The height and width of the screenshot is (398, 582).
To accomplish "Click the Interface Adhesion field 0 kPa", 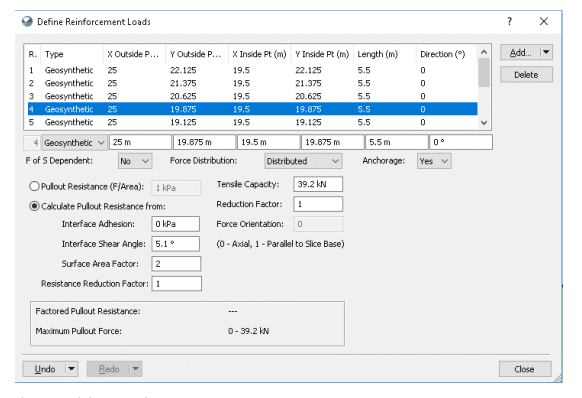I will (x=176, y=224).
